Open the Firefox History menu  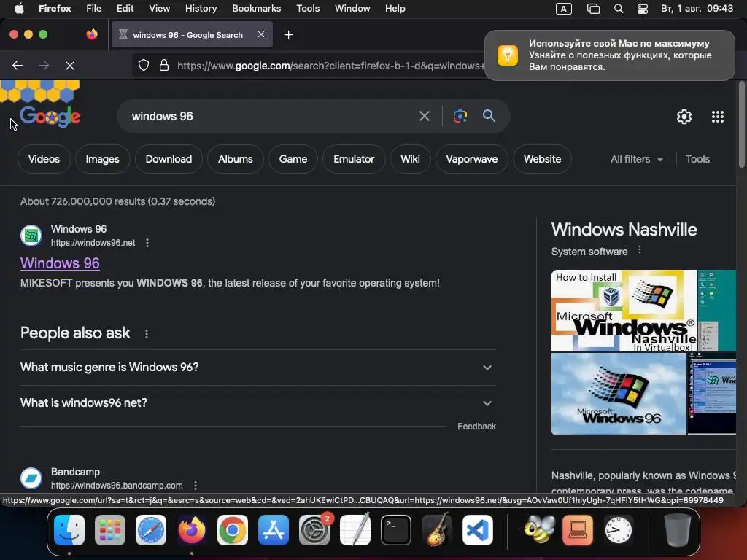click(x=201, y=9)
